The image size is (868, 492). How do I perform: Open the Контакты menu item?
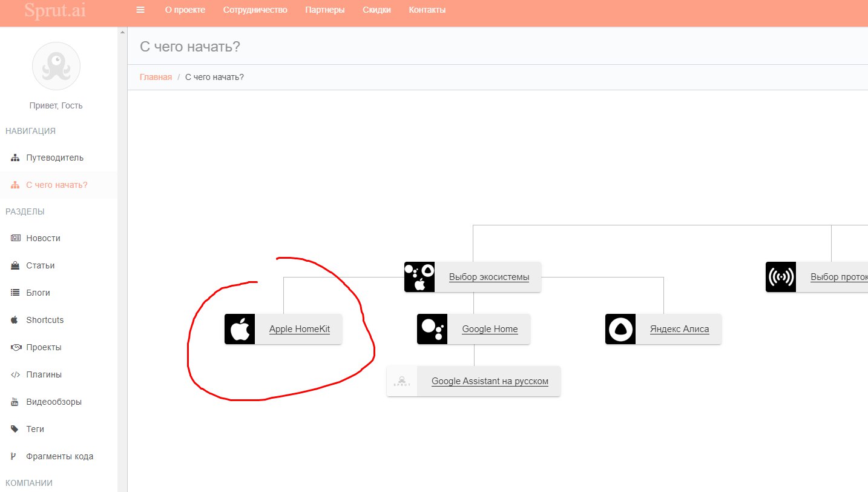click(x=427, y=10)
